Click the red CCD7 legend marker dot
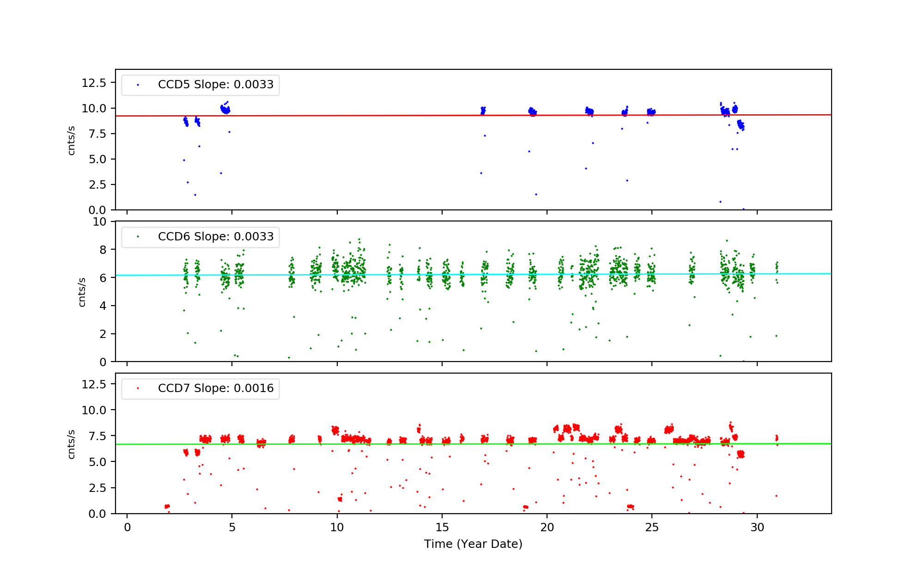 (138, 388)
